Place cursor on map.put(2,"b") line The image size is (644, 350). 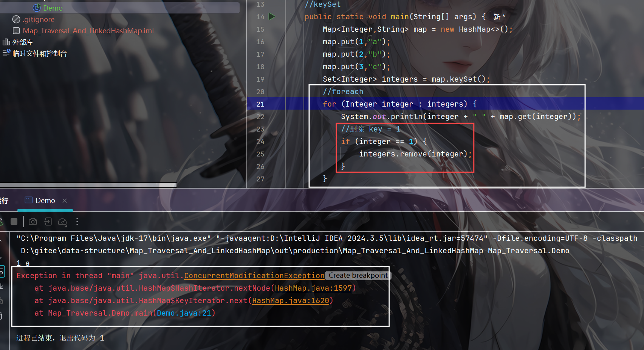[356, 54]
